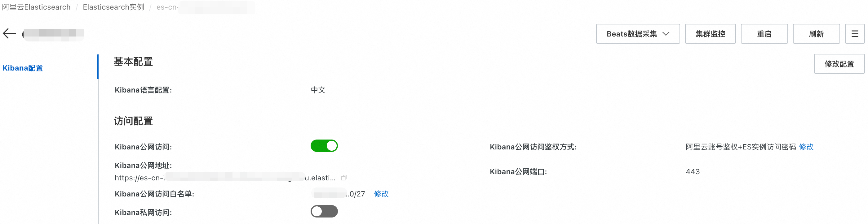Open 阿里云Elasticsearch breadcrumb

tap(36, 7)
